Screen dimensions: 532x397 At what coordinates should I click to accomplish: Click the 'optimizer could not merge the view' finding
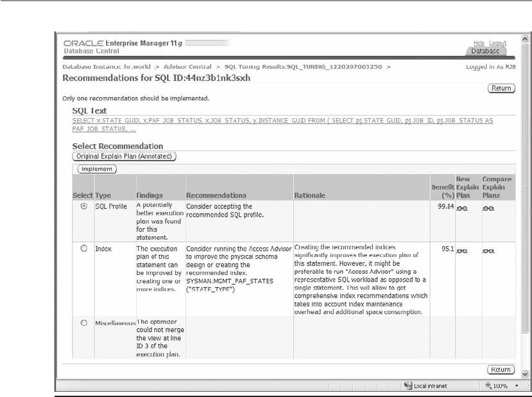(160, 338)
